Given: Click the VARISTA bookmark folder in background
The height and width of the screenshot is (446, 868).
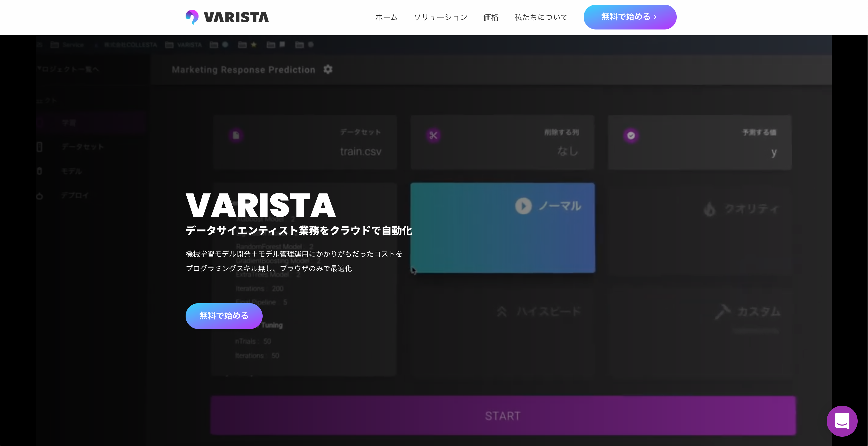Looking at the screenshot, I should [x=183, y=45].
